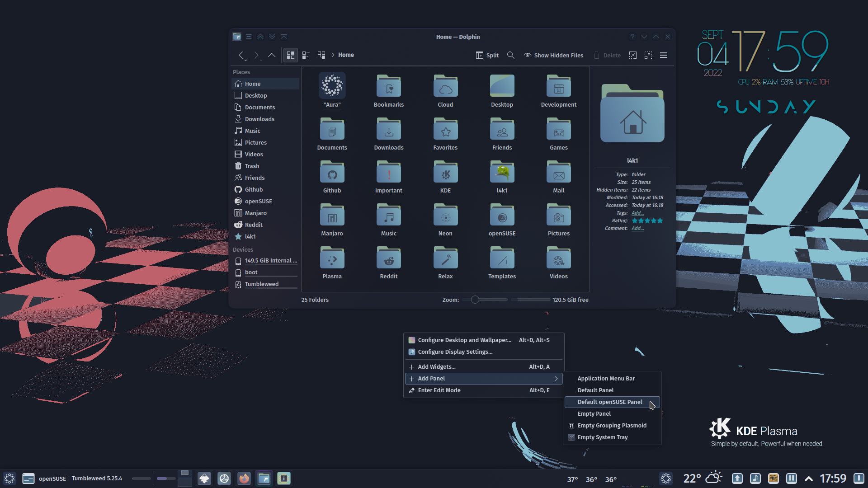868x488 pixels.
Task: Expand the system tray hidden icons arrow
Action: point(809,479)
